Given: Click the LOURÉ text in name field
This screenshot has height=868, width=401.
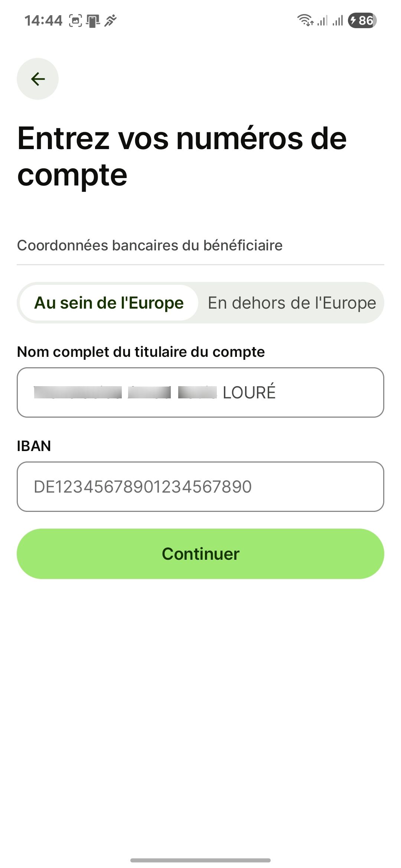Looking at the screenshot, I should click(249, 392).
